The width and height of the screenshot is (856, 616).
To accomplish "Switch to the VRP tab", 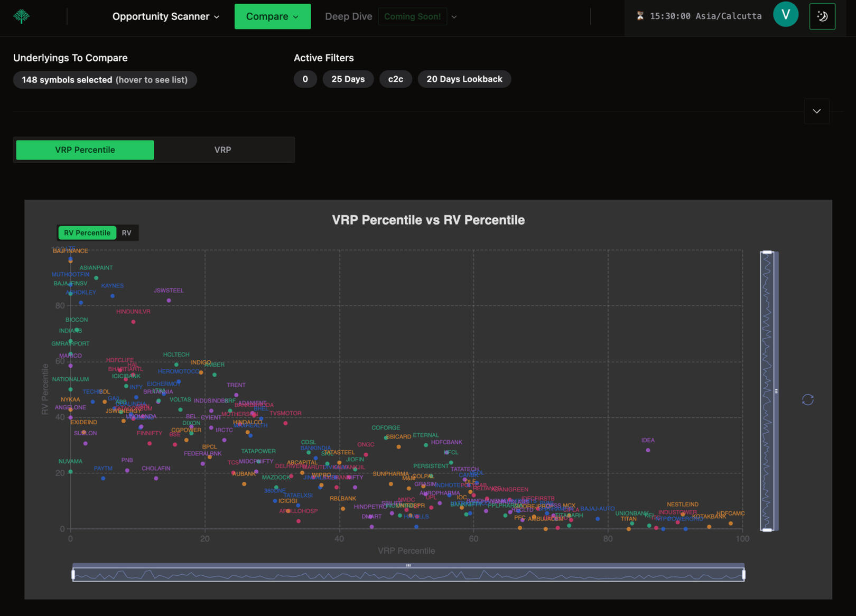I will point(222,150).
